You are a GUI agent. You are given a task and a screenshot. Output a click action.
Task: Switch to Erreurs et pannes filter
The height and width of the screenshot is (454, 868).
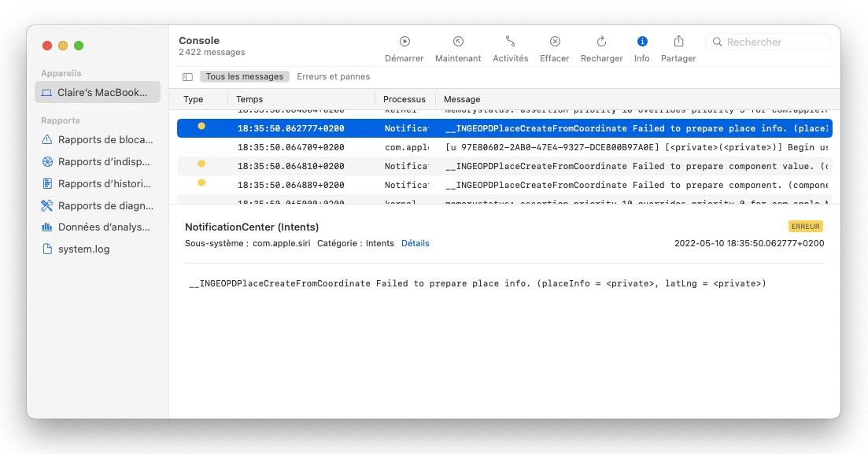point(333,77)
